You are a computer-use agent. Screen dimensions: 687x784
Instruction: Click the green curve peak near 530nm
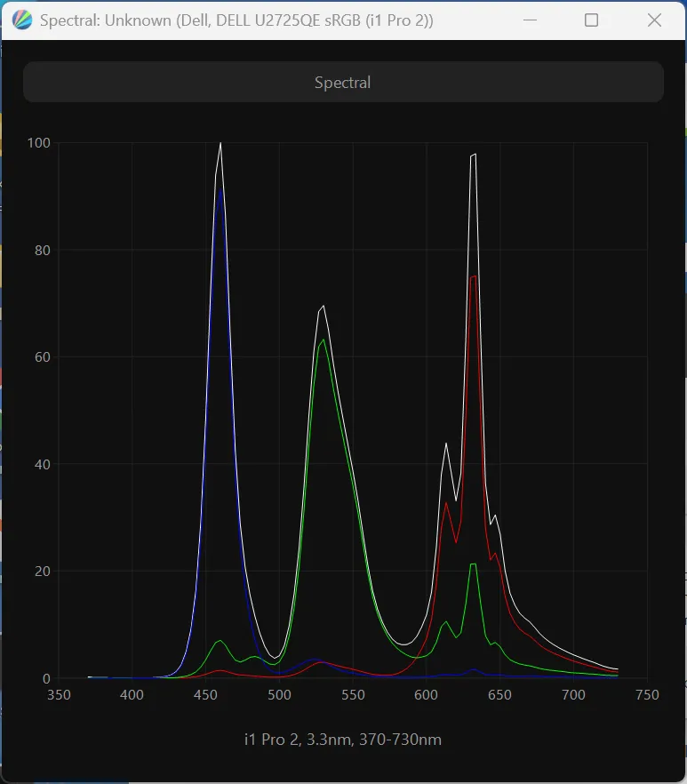[324, 340]
